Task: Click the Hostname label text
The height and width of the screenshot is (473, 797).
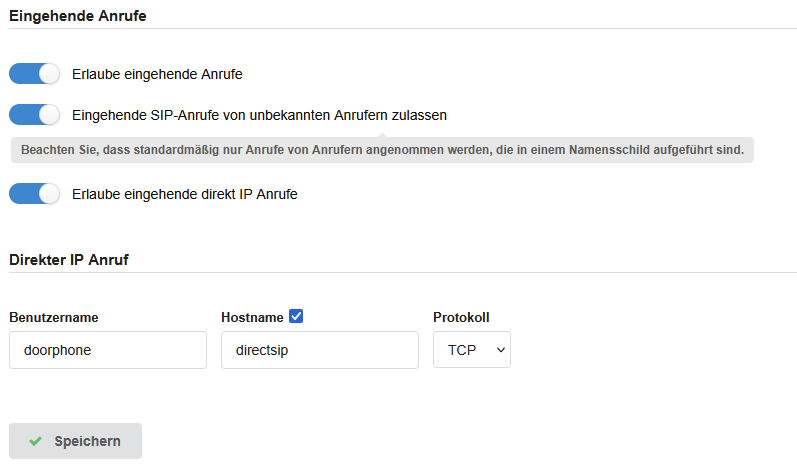Action: click(x=252, y=318)
